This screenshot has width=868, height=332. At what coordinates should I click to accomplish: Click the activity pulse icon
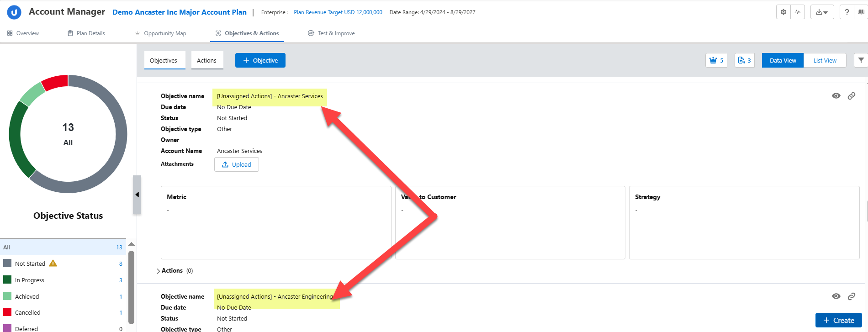coord(798,12)
